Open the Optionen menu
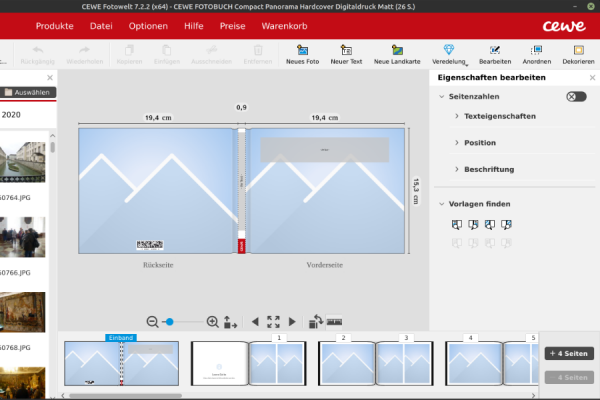 [x=148, y=26]
